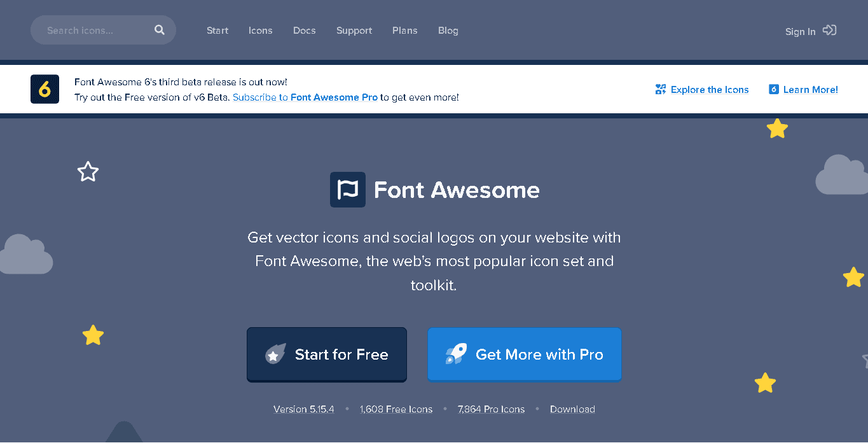This screenshot has width=868, height=443.
Task: Focus the Search icons input field
Action: (x=95, y=30)
